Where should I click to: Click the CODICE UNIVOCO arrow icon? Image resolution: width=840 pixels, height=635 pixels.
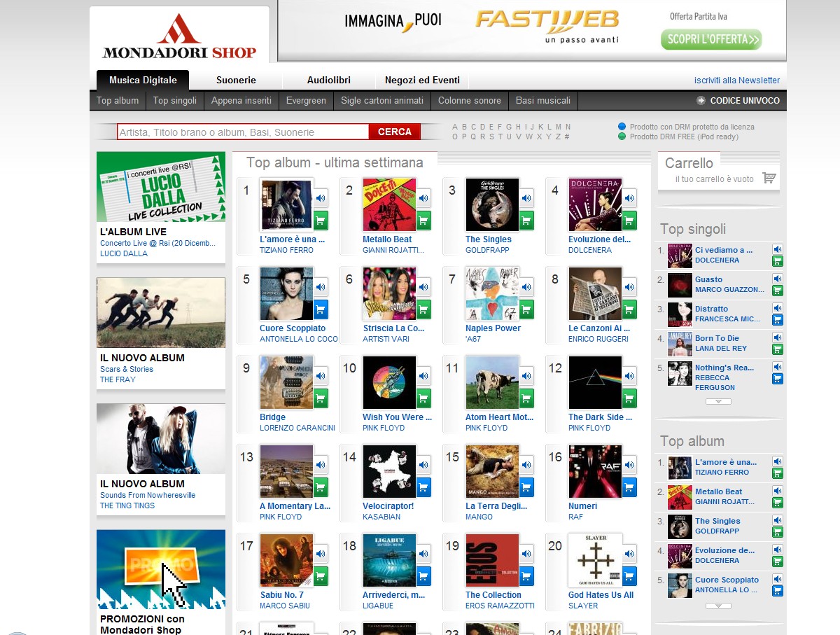701,101
